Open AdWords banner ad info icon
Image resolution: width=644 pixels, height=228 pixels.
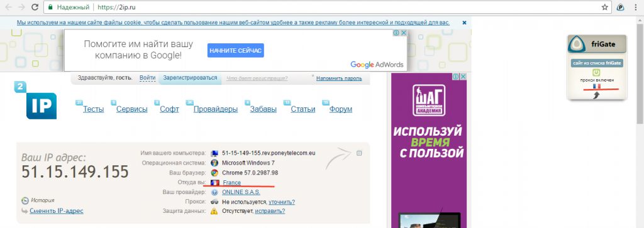click(396, 33)
